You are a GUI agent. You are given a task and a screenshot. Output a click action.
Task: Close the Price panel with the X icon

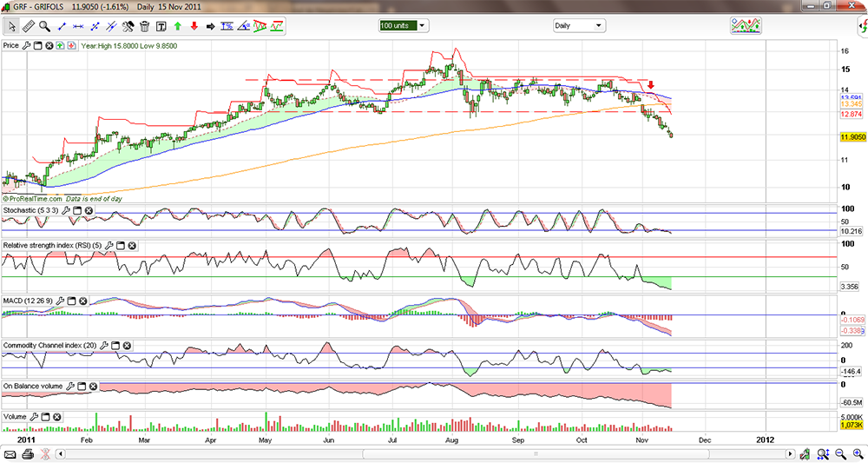(x=49, y=46)
